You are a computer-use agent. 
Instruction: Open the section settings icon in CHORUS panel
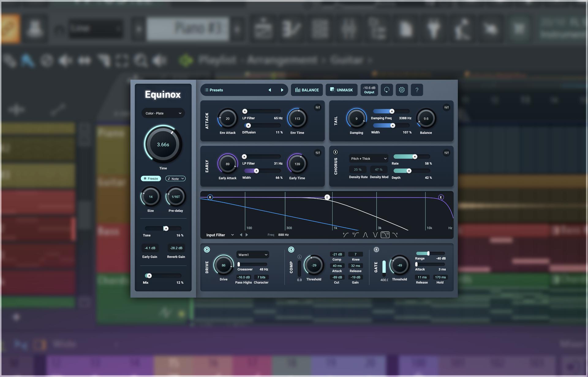point(447,153)
